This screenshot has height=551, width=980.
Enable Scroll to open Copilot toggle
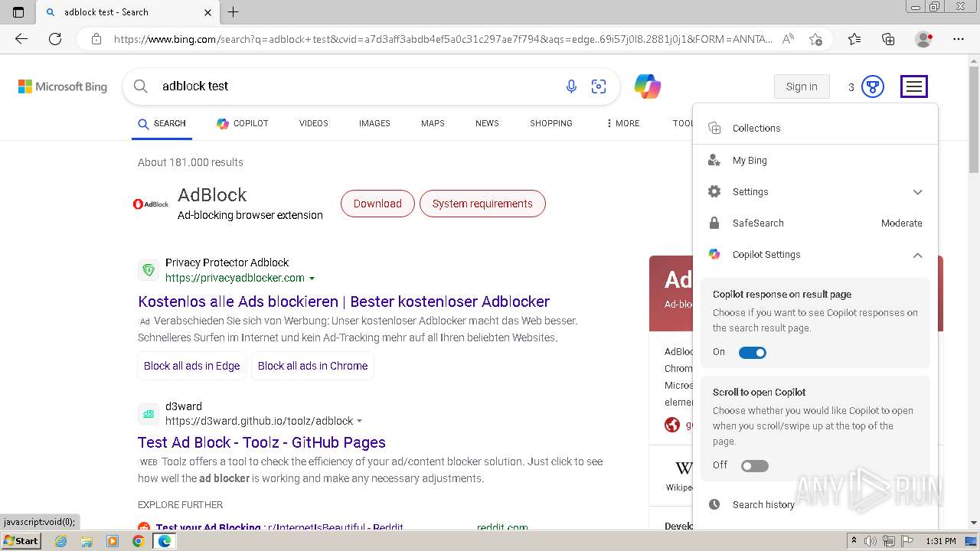click(x=754, y=466)
